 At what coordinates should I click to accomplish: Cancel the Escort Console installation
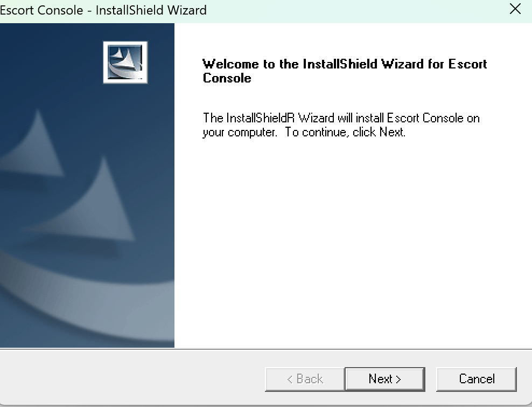(477, 379)
